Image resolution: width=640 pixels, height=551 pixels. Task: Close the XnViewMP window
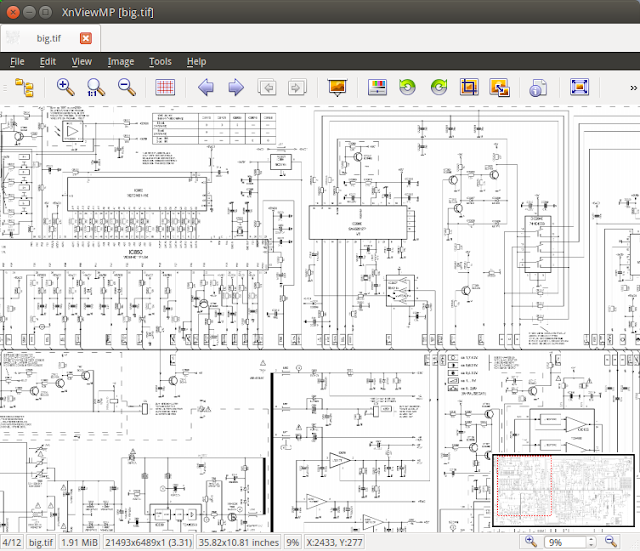point(13,12)
